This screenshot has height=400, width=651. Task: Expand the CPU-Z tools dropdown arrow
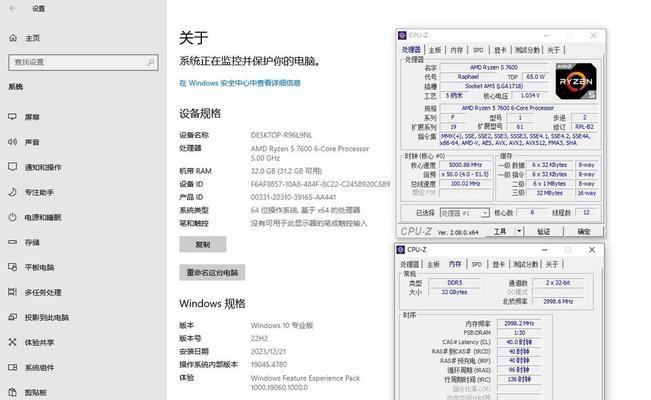(x=519, y=231)
